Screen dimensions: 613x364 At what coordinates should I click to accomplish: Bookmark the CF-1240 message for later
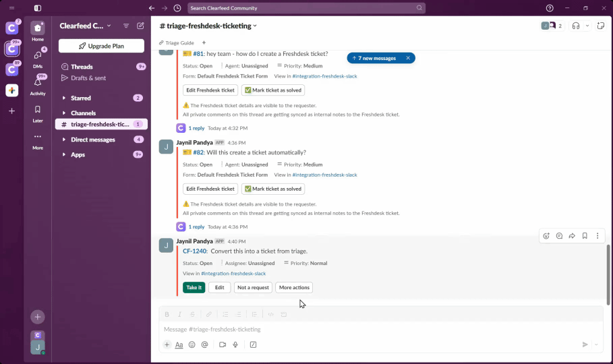585,236
